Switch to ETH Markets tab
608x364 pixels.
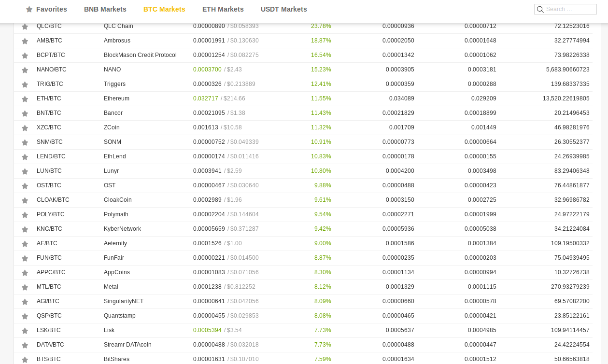pyautogui.click(x=223, y=9)
